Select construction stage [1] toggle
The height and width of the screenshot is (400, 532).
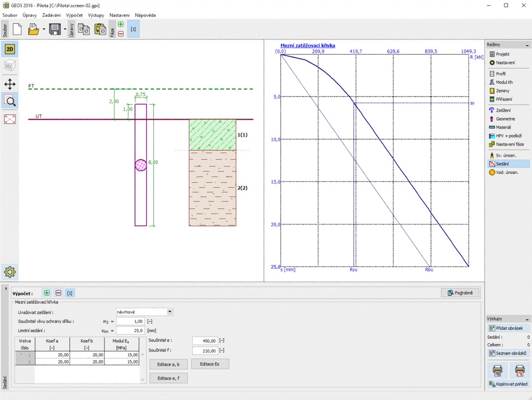pos(133,30)
